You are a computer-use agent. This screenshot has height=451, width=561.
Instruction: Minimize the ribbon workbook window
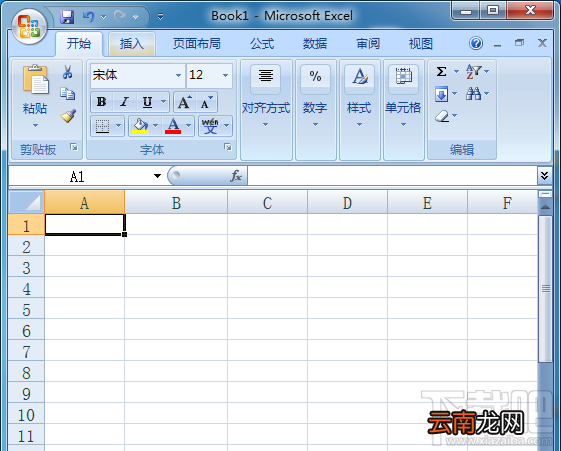click(x=497, y=44)
